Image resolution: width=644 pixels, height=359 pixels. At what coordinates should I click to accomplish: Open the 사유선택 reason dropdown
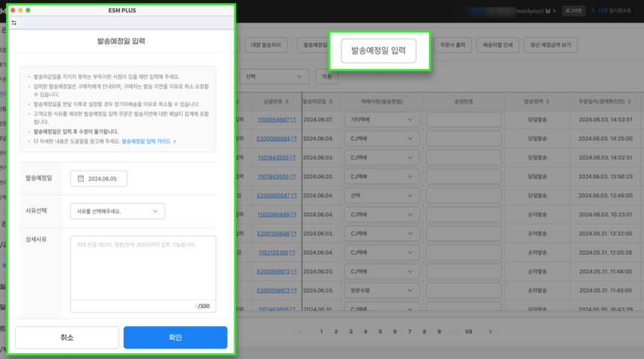[117, 212]
